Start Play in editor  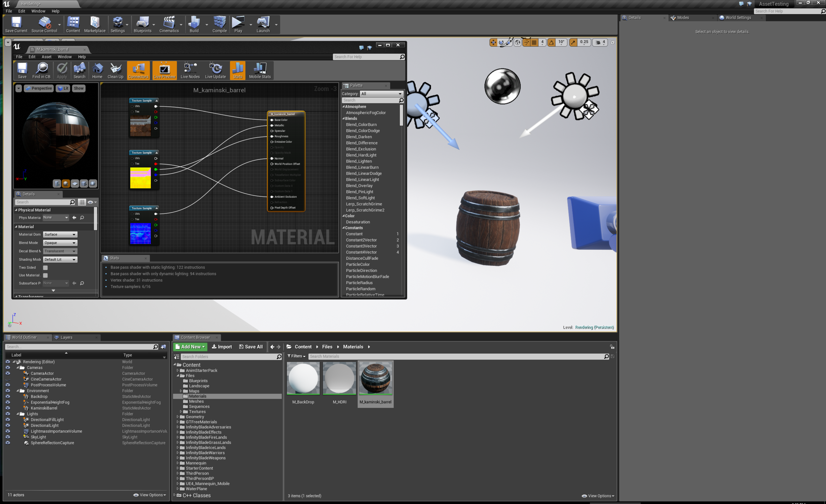(238, 24)
